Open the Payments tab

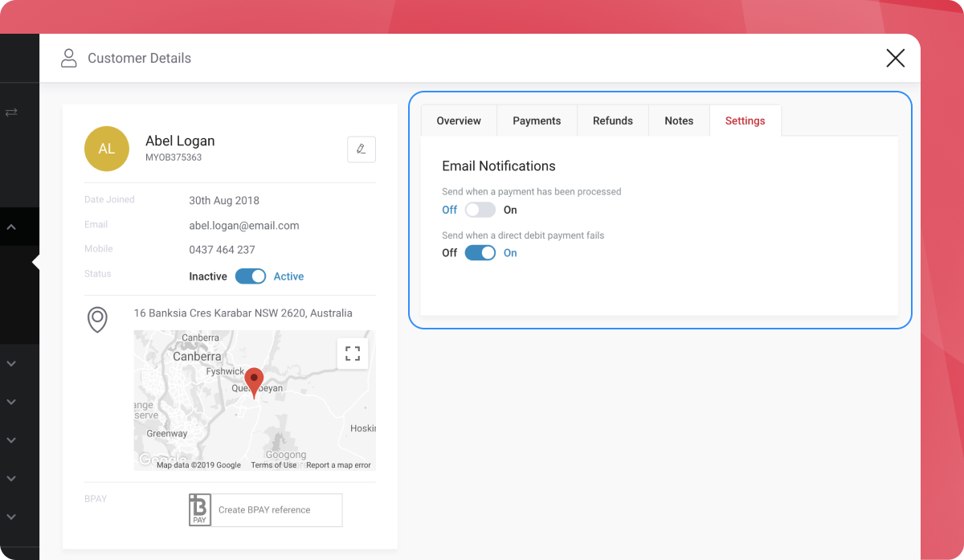pos(537,121)
